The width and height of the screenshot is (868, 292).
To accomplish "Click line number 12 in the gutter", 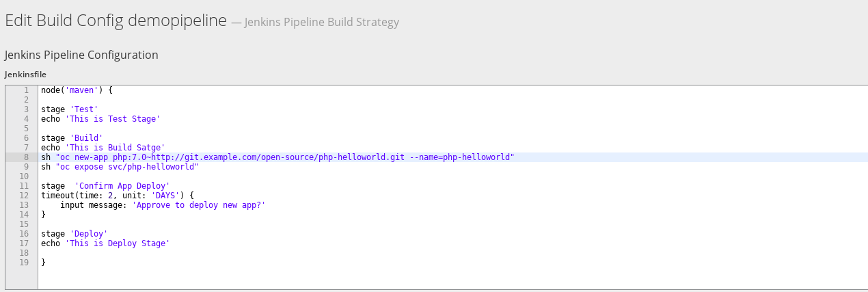I will coord(24,195).
